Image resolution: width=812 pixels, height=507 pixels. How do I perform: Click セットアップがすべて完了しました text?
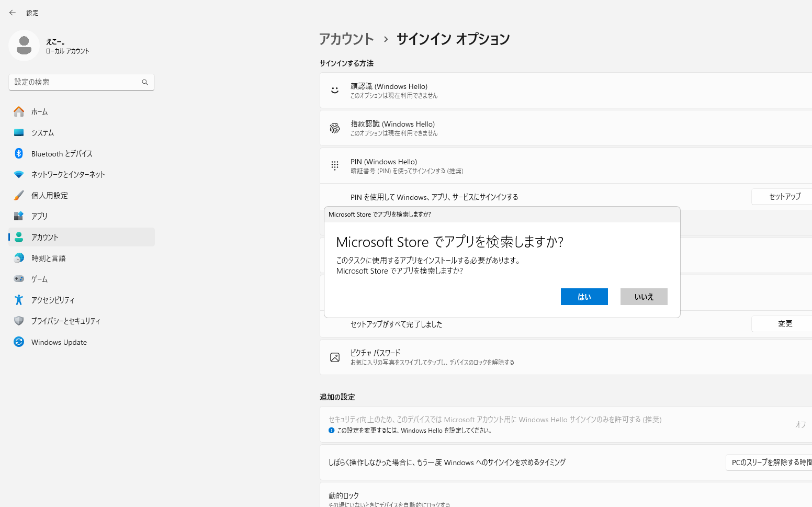(396, 324)
